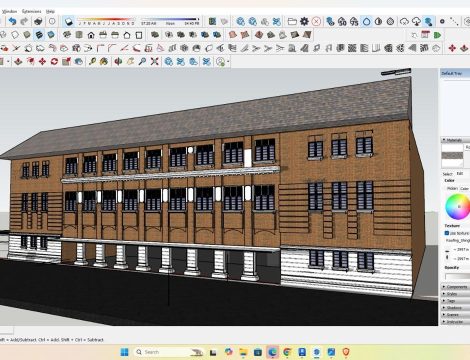
Task: Click the roofing material preview thumbnail
Action: click(x=452, y=156)
